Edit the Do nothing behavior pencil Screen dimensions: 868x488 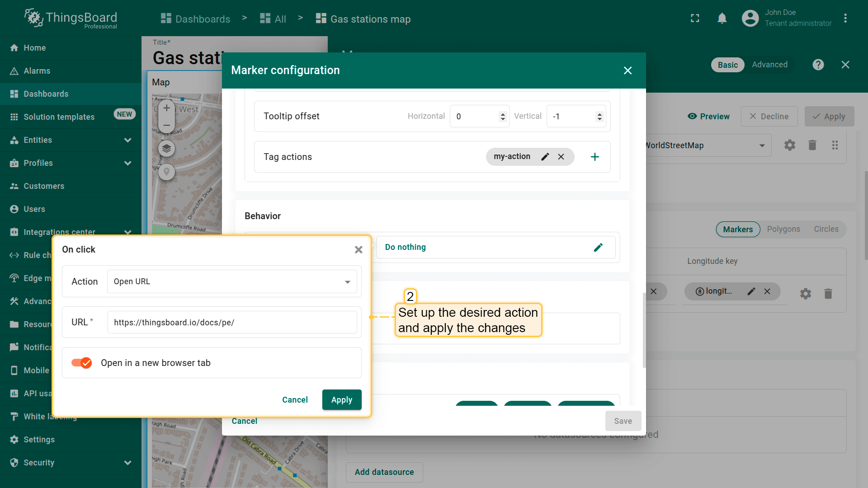coord(598,247)
